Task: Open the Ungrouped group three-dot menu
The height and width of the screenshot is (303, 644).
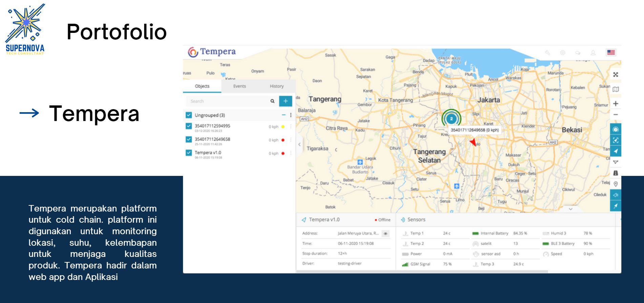Action: (x=291, y=115)
